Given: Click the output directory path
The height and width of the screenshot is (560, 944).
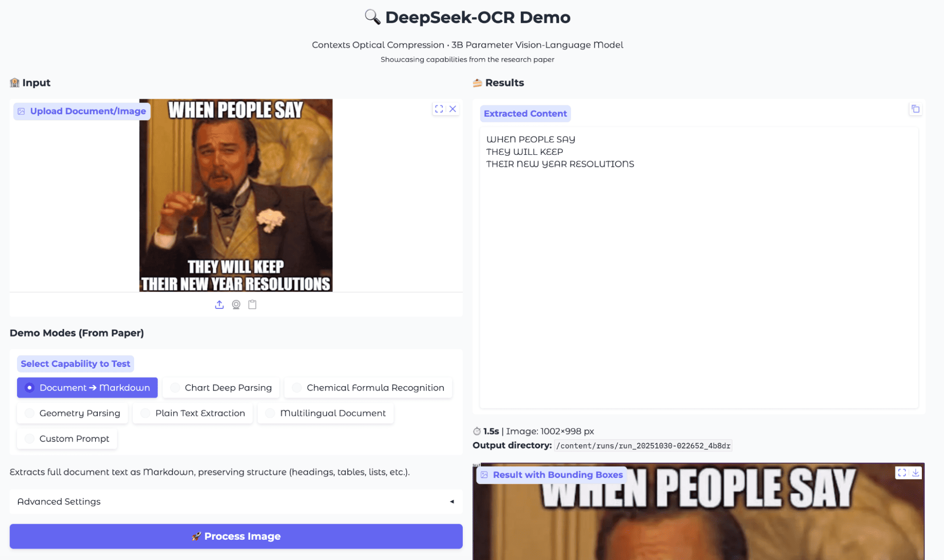Looking at the screenshot, I should click(643, 446).
